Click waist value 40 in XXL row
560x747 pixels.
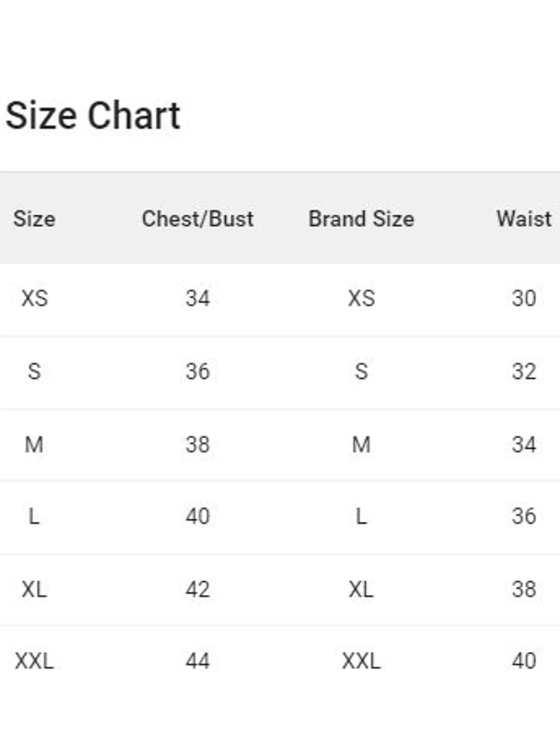click(524, 661)
